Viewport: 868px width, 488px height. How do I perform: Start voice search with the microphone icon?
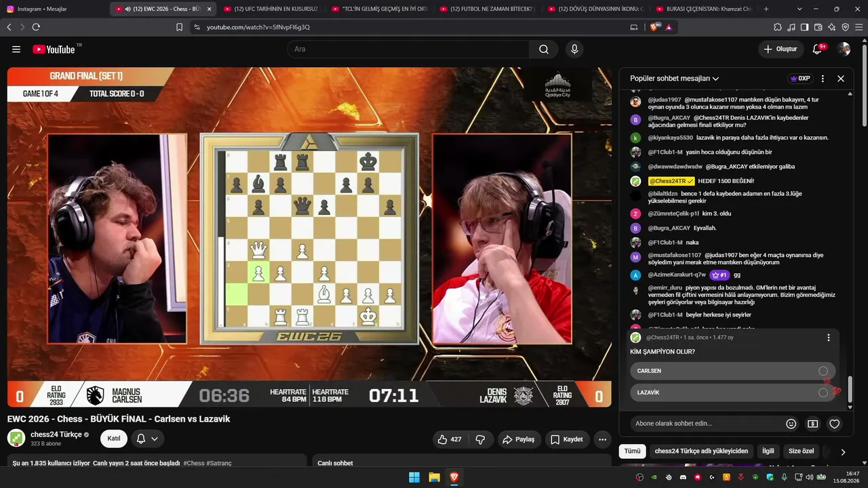click(x=574, y=49)
